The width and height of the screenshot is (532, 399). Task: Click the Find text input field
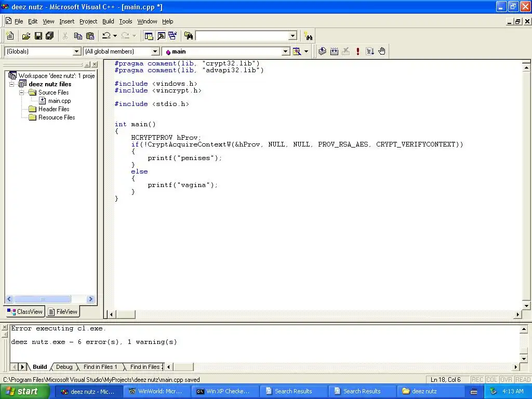(x=242, y=36)
